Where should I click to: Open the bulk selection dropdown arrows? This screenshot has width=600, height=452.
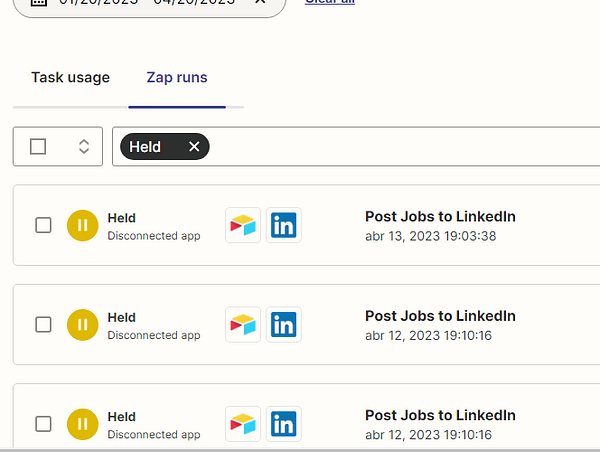[x=84, y=147]
